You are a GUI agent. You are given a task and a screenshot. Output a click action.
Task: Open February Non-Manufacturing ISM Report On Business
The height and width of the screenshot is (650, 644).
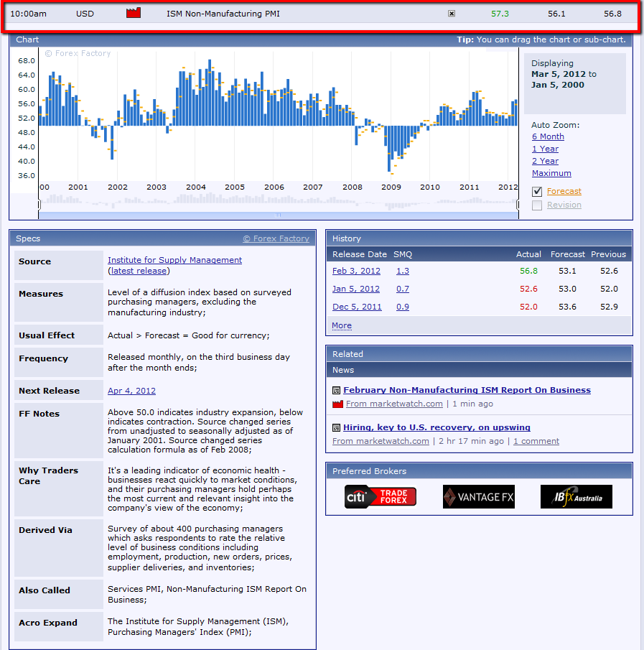click(x=467, y=390)
